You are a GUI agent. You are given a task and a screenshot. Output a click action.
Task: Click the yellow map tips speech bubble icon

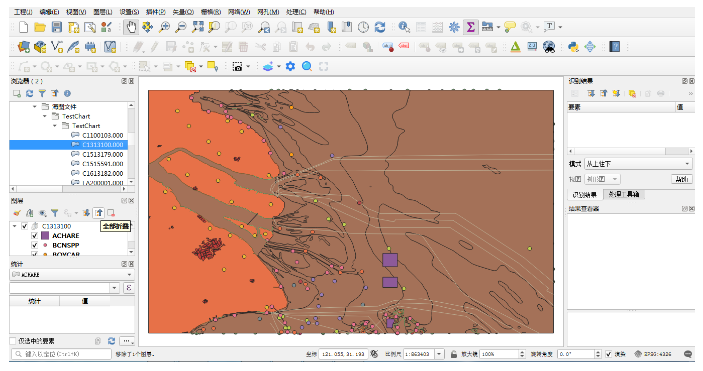point(510,27)
